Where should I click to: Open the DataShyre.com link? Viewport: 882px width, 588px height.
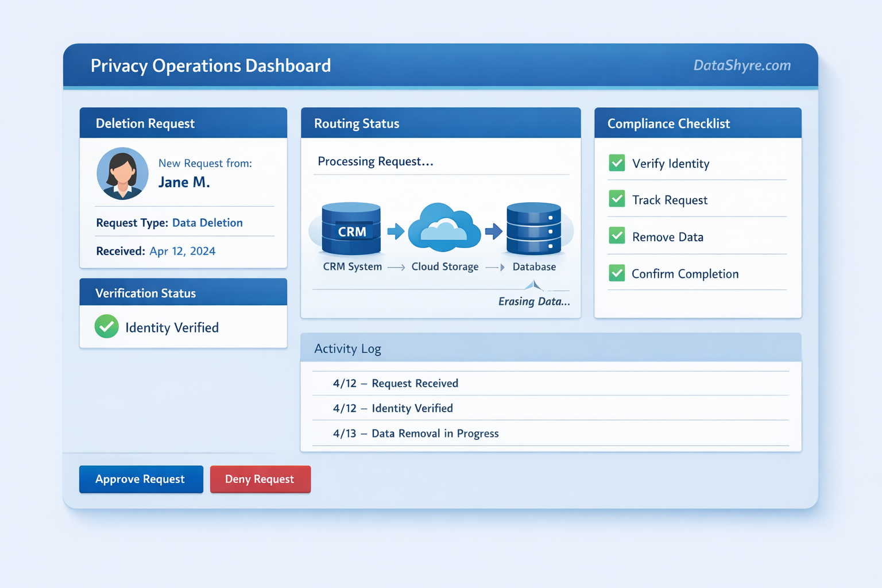742,65
